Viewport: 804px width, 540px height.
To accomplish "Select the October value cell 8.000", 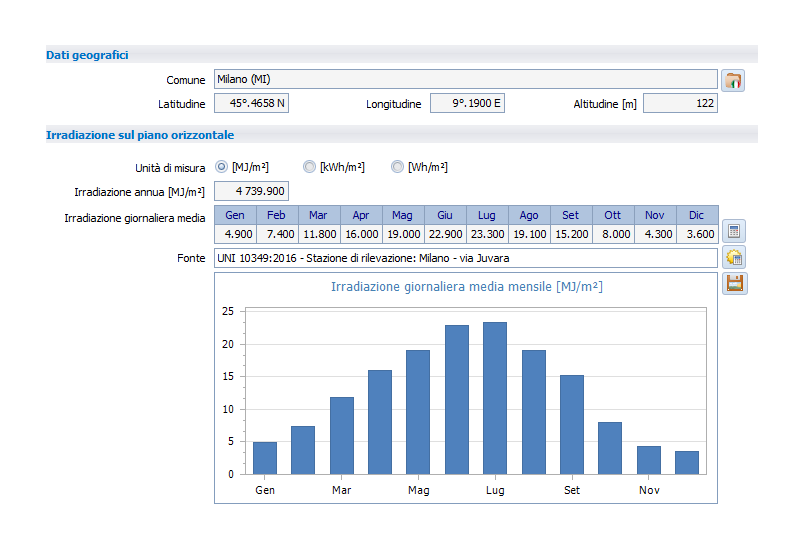I will tap(613, 234).
